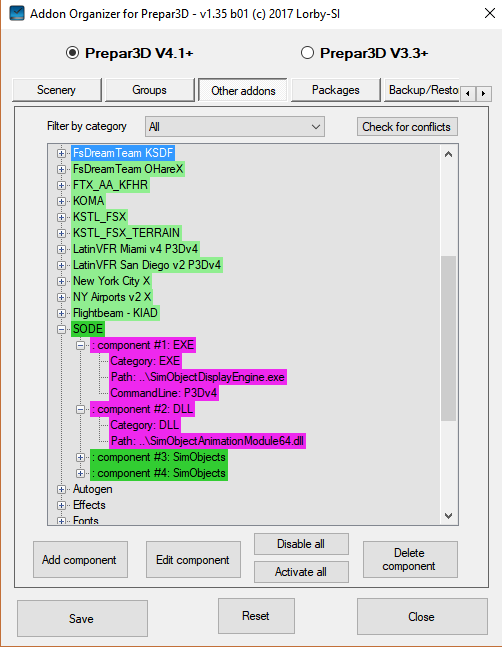The width and height of the screenshot is (502, 647).
Task: Click the tree list scroll-up arrow
Action: pos(448,154)
